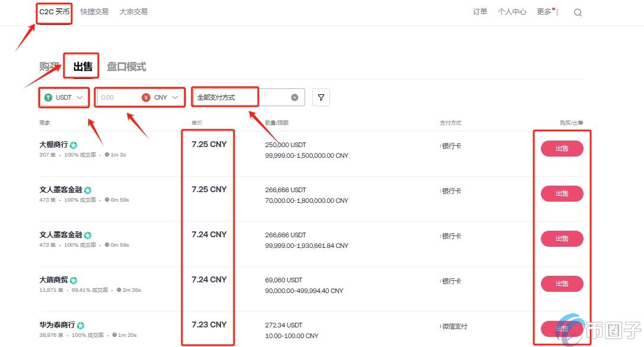Click 出售 button for 大棚商行
The image size is (644, 347).
click(562, 148)
